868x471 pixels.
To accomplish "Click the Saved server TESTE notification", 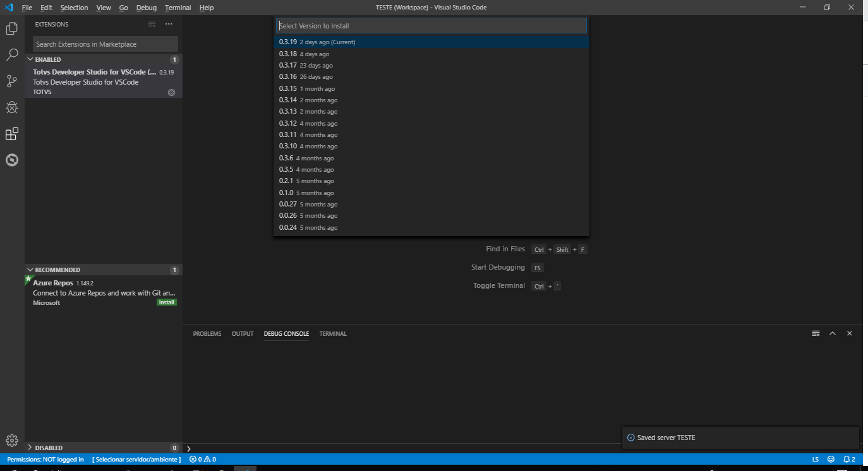I will click(x=740, y=438).
